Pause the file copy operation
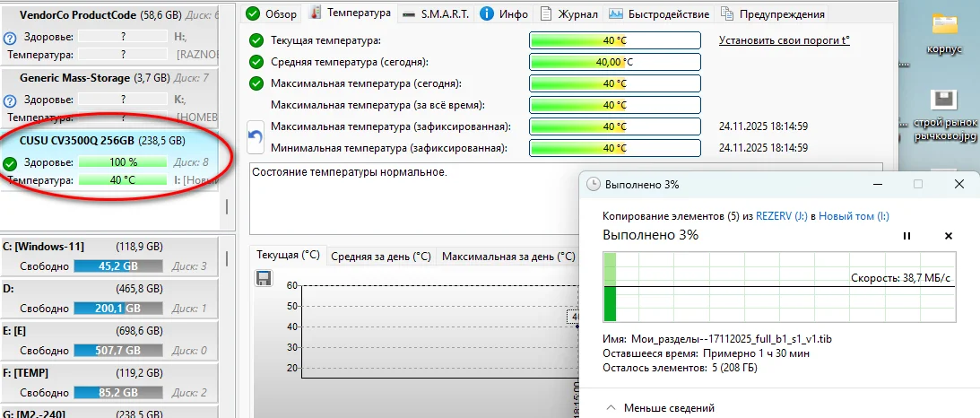The width and height of the screenshot is (980, 418). click(x=906, y=236)
